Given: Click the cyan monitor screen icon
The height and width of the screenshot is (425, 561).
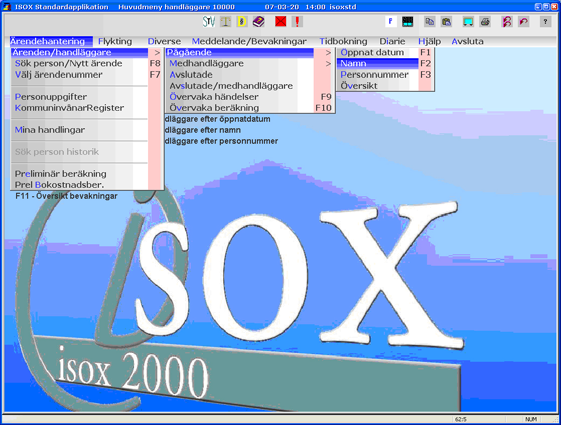Looking at the screenshot, I should click(x=468, y=22).
